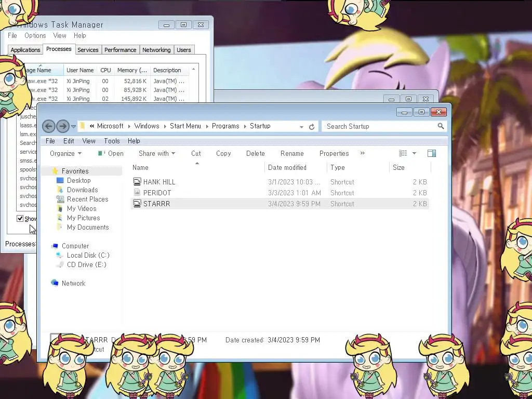Sort by Type column header

click(358, 167)
